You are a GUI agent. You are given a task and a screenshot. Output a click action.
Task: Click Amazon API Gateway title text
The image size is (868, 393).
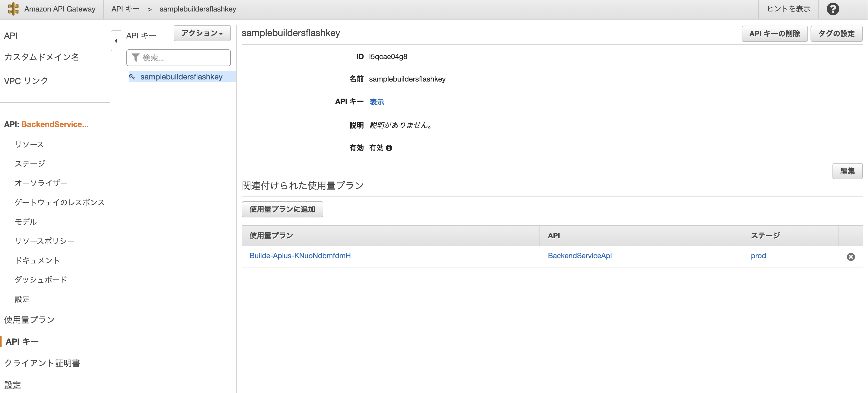60,9
